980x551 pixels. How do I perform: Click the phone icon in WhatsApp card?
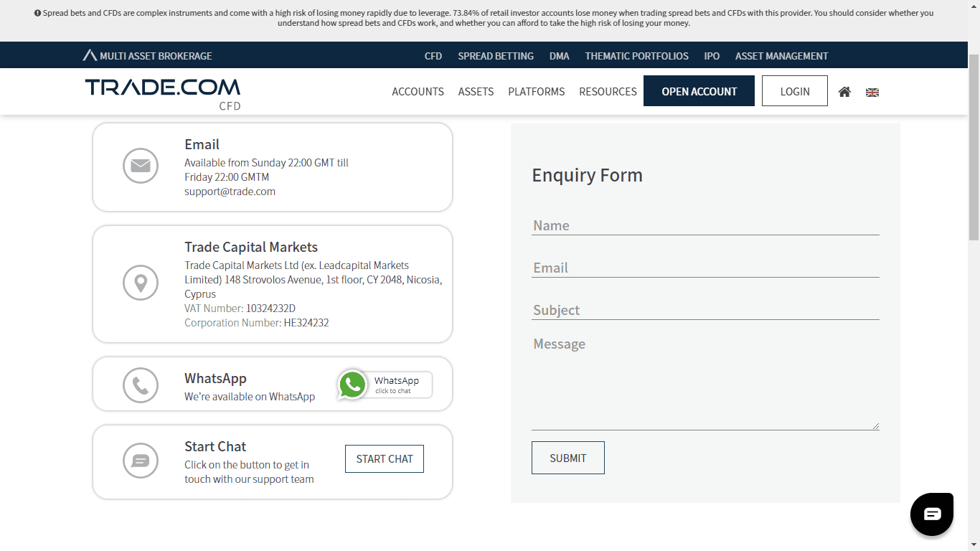(x=141, y=385)
